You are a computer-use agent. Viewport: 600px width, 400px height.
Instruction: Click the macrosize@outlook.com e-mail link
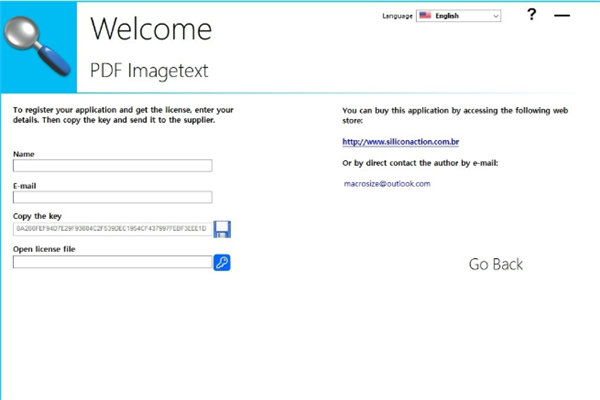click(387, 184)
